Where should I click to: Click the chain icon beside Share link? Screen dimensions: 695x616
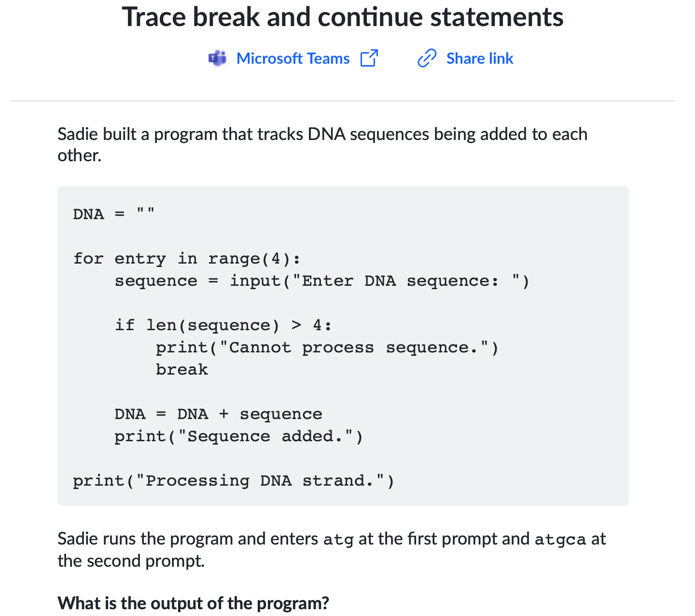(427, 58)
